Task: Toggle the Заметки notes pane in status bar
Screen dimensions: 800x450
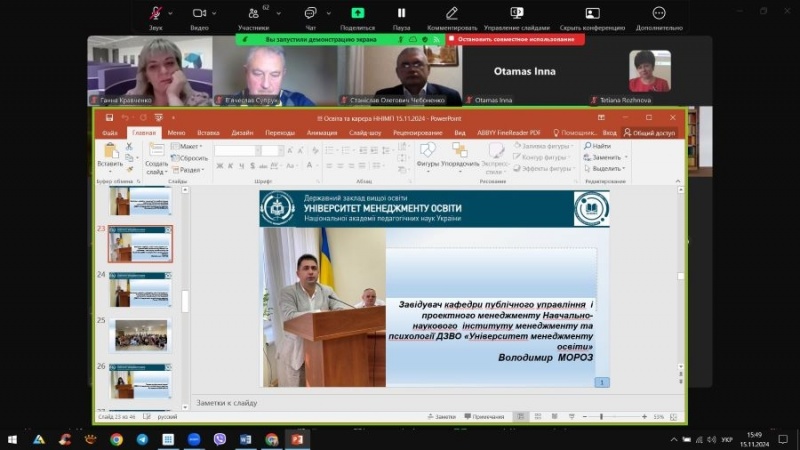Action: 441,416
